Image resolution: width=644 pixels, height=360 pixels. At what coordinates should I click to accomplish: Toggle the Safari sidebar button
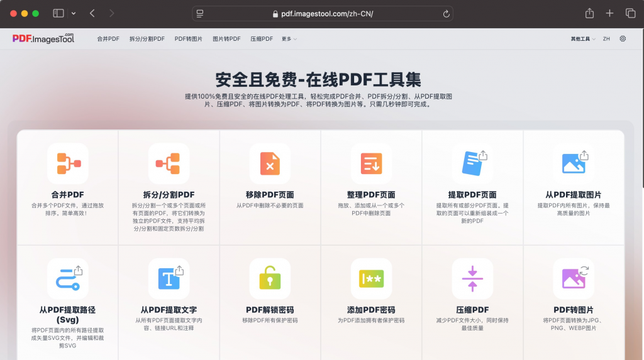point(58,13)
